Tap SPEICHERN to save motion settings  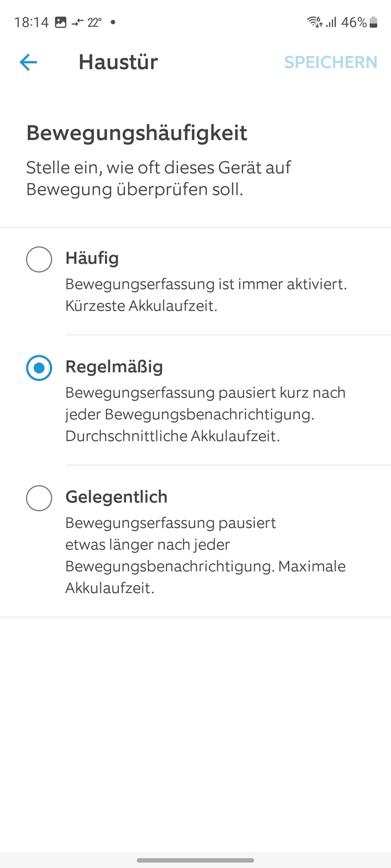click(x=331, y=62)
